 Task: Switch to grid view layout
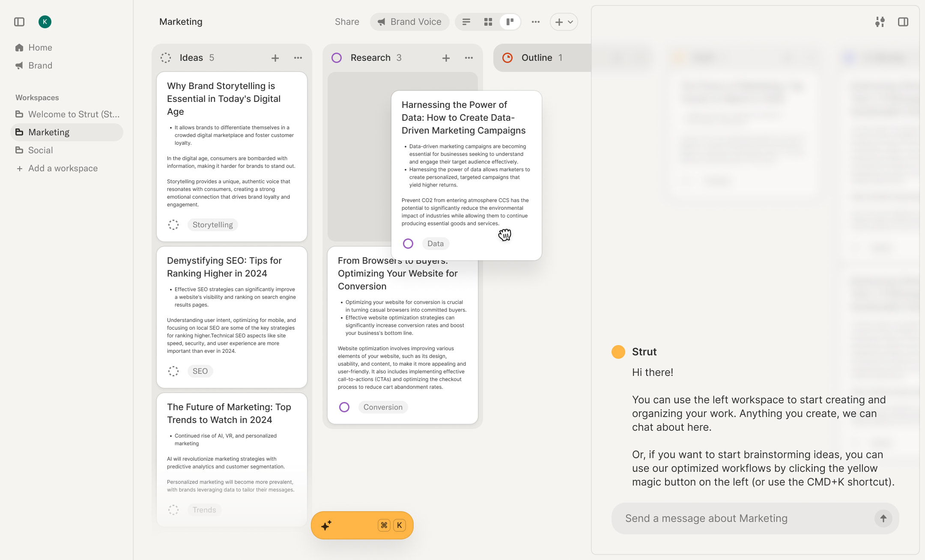[x=488, y=21]
